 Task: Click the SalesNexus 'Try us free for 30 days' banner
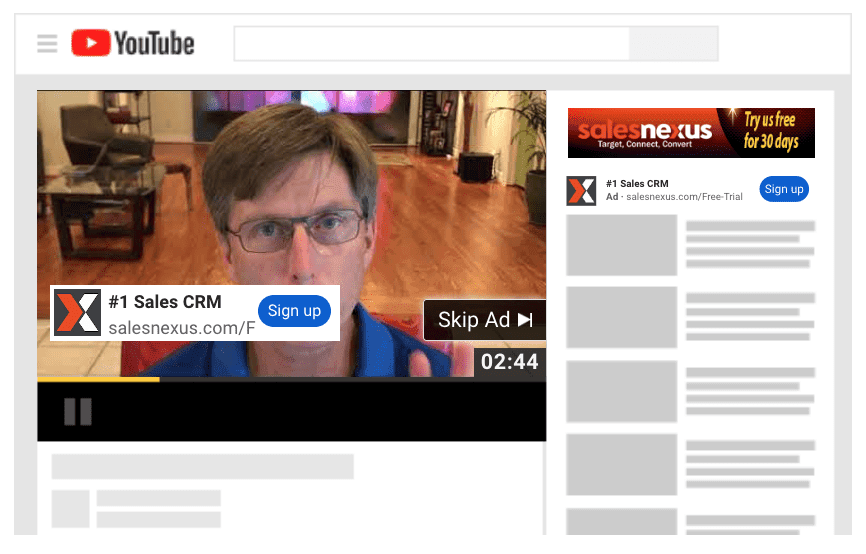[691, 133]
